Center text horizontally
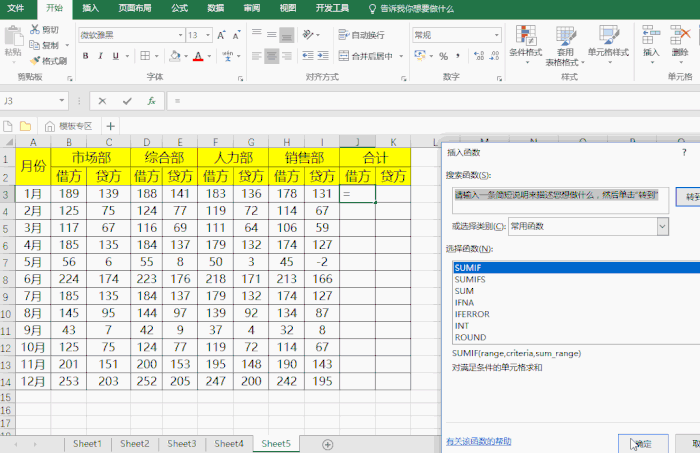This screenshot has width=700, height=453. tap(271, 56)
